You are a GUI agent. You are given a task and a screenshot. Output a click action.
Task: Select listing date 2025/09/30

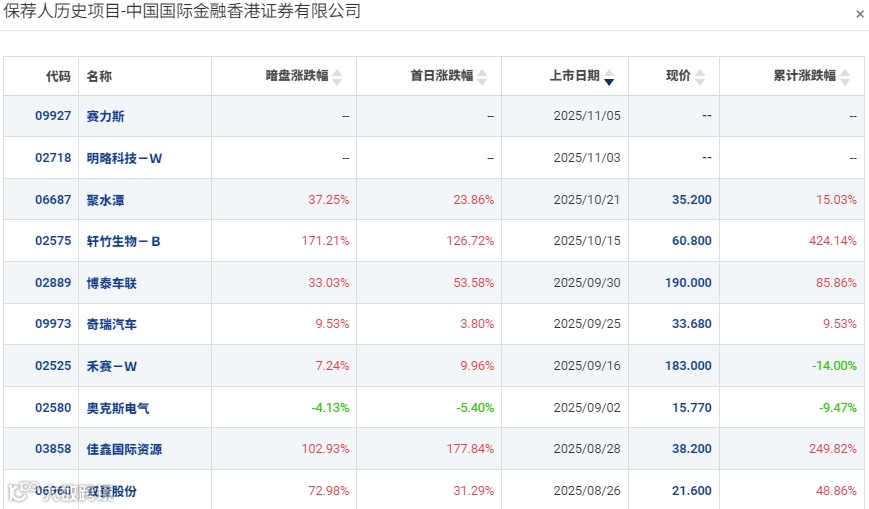(587, 283)
